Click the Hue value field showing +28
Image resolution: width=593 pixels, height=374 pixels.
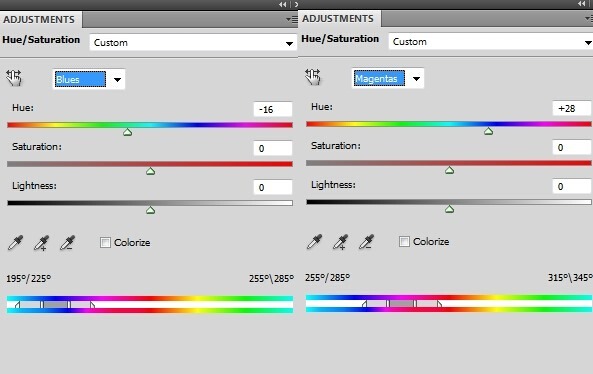(x=571, y=109)
